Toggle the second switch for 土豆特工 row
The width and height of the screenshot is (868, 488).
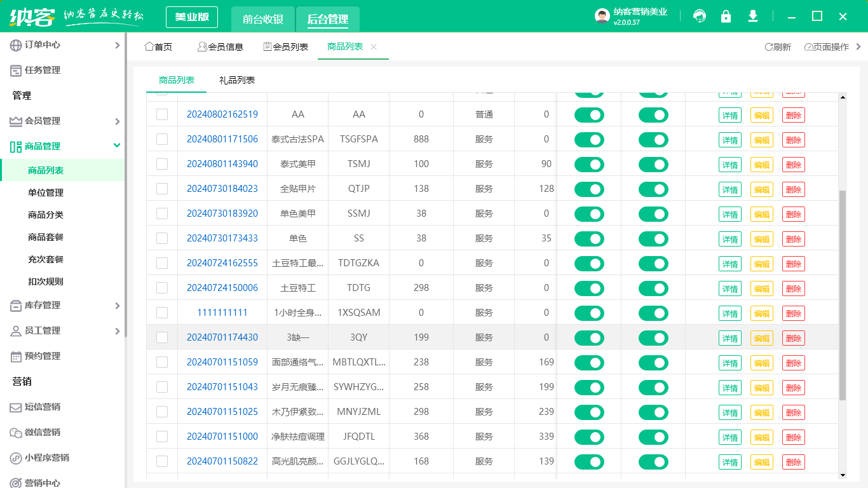[x=653, y=288]
